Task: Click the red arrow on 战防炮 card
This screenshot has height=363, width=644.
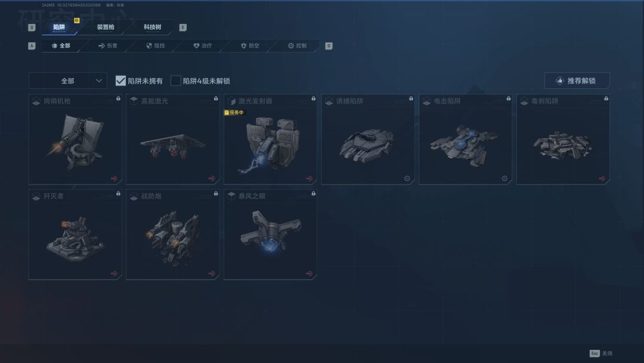Action: coord(212,273)
